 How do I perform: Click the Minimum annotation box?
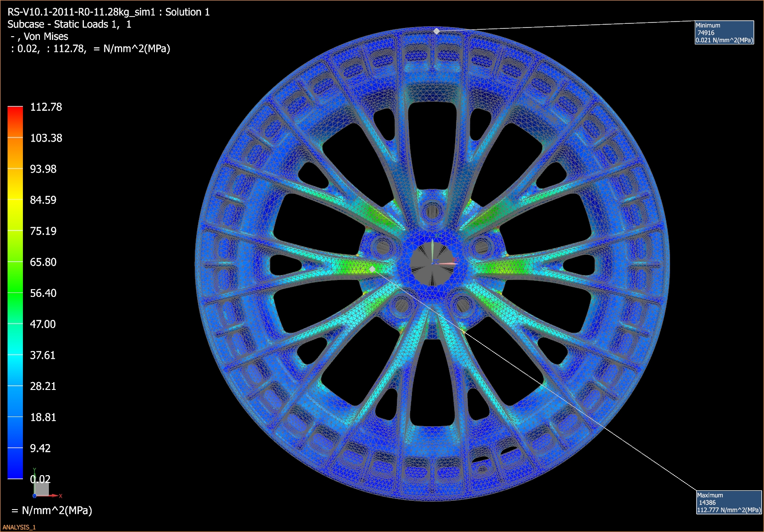(x=725, y=32)
